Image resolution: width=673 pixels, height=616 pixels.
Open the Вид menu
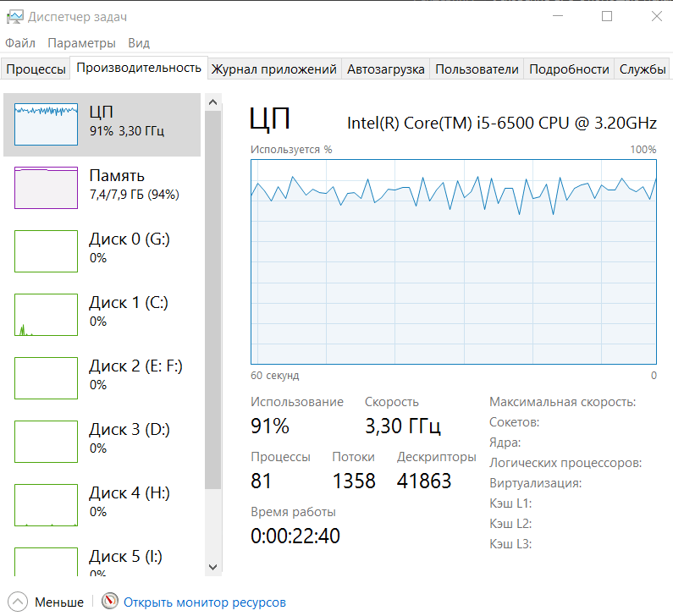(139, 43)
